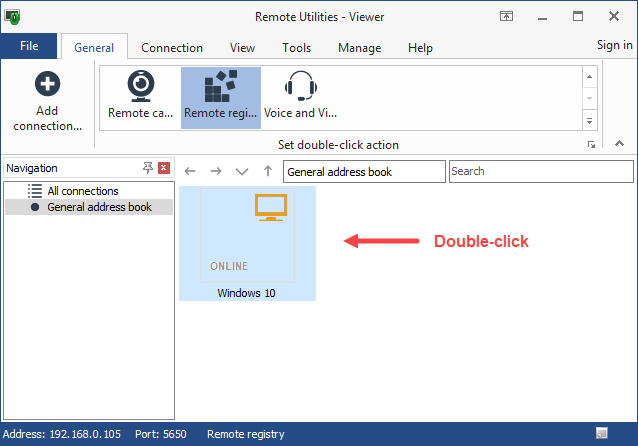The width and height of the screenshot is (638, 446).
Task: Select All connections in the navigation tree
Action: click(x=83, y=191)
